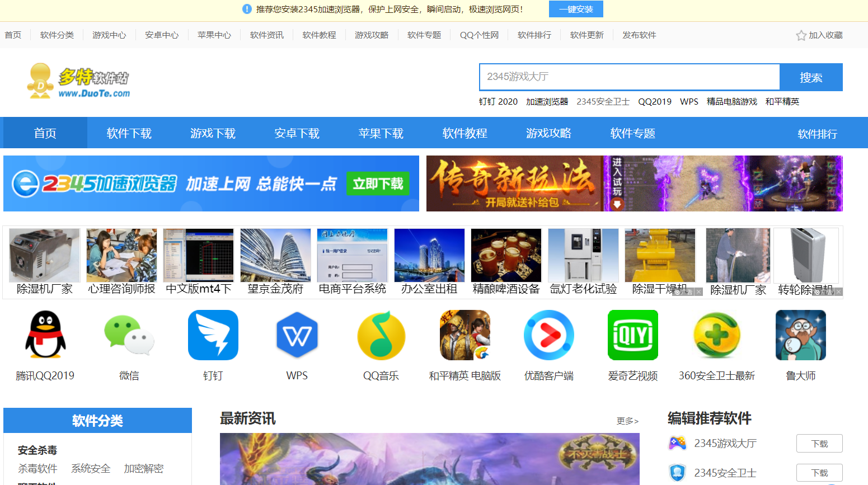Click the 2345安全卫士 shield icon

(x=677, y=473)
